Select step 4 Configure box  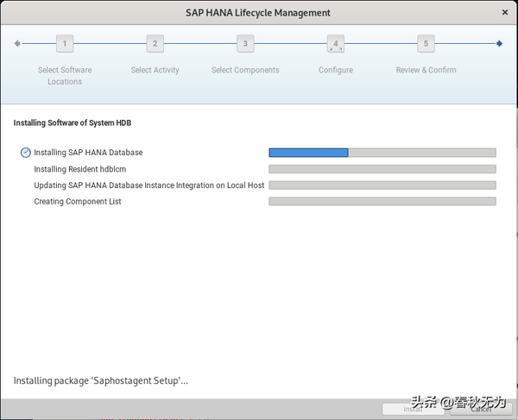[x=336, y=43]
